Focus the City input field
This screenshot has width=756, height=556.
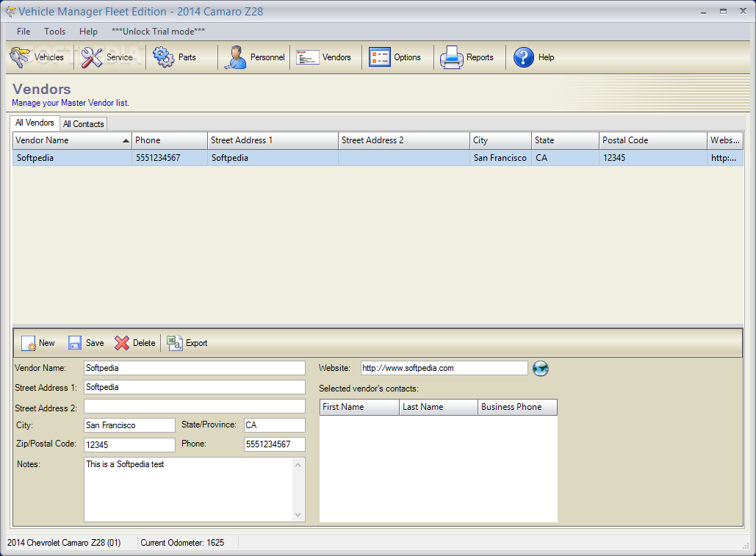[x=129, y=425]
